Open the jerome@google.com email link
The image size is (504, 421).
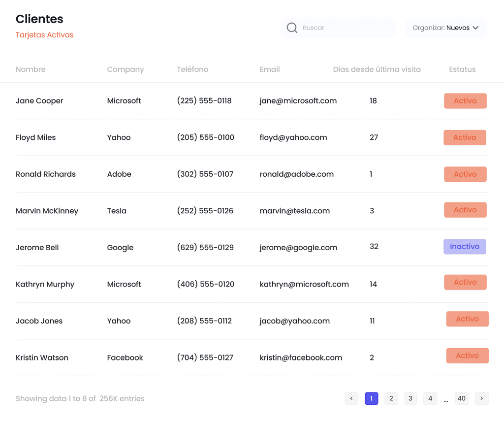298,248
